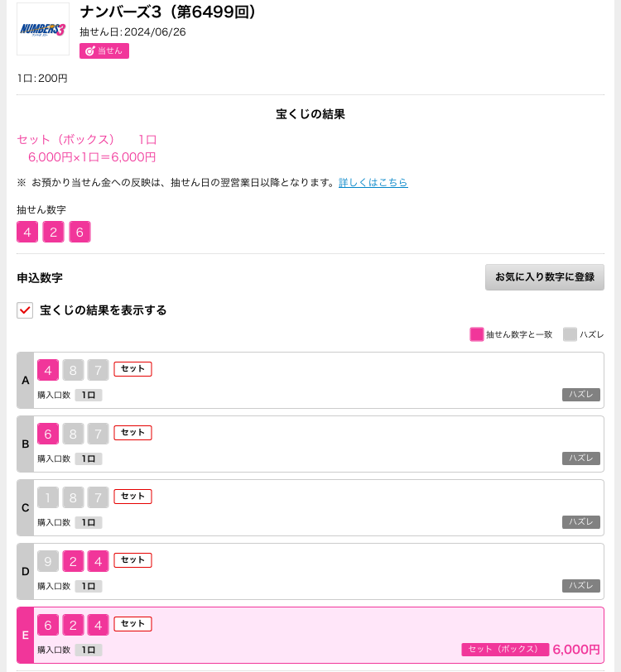Click セット（ボックス） prize badge in row E

coord(505,650)
